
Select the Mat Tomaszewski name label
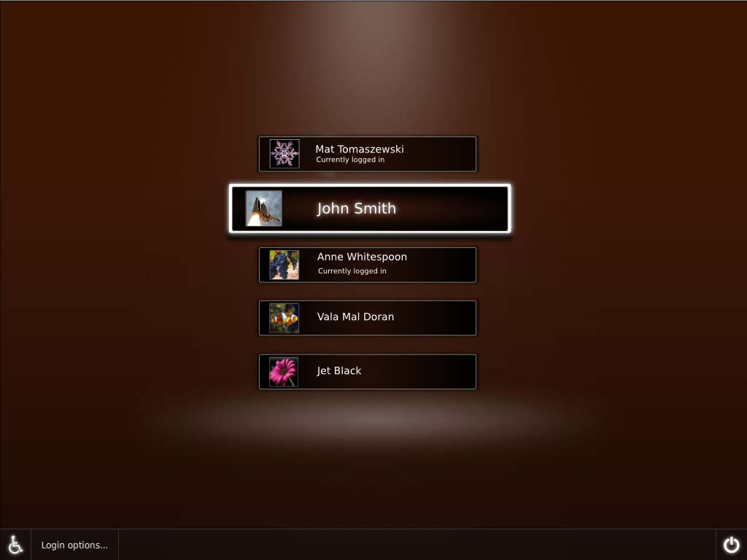359,149
